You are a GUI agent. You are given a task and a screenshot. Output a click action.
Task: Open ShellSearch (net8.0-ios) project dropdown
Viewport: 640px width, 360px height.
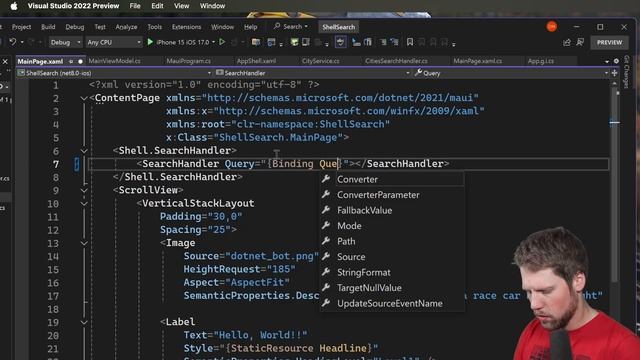point(114,73)
